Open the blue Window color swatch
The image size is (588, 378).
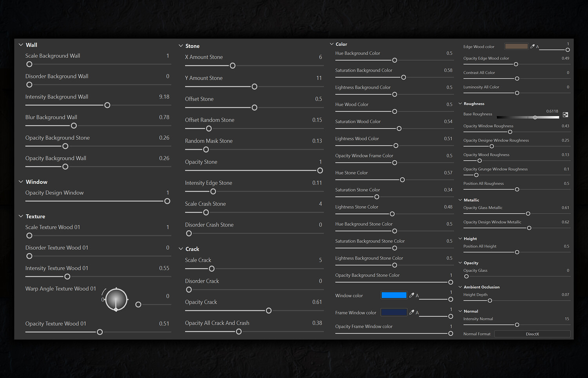[x=394, y=295]
